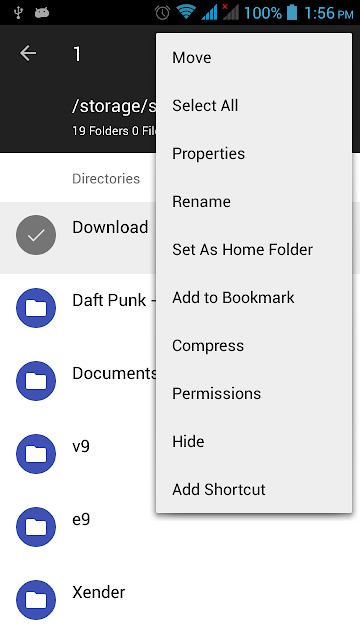
Task: Open the Daft Punk folder name
Action: [x=114, y=300]
